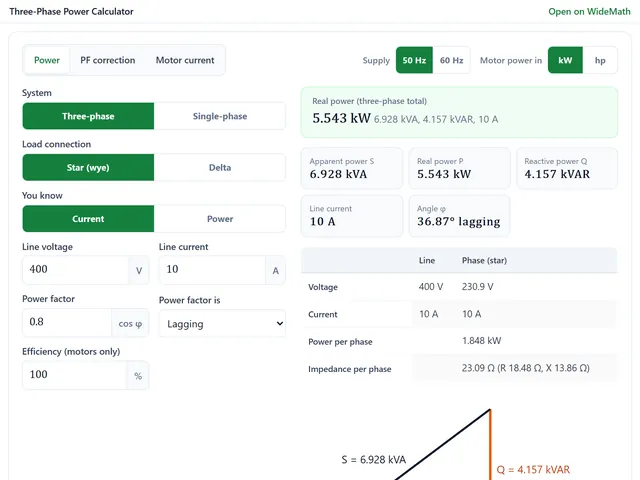640x480 pixels.
Task: Open the PF correction tab
Action: (x=107, y=60)
